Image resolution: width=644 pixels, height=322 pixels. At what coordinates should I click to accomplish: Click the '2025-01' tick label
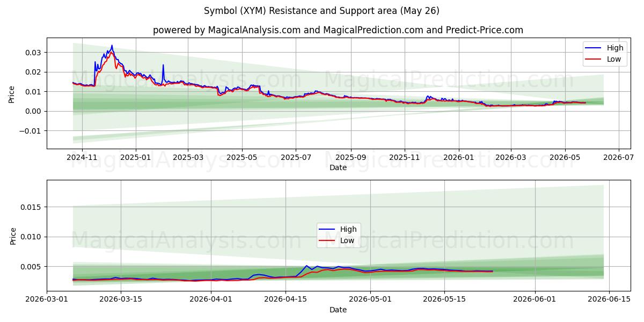pos(135,157)
